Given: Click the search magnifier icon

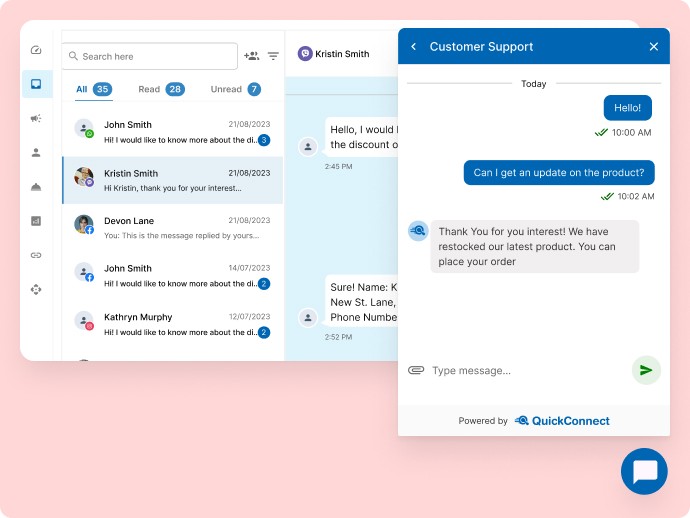Looking at the screenshot, I should point(73,56).
